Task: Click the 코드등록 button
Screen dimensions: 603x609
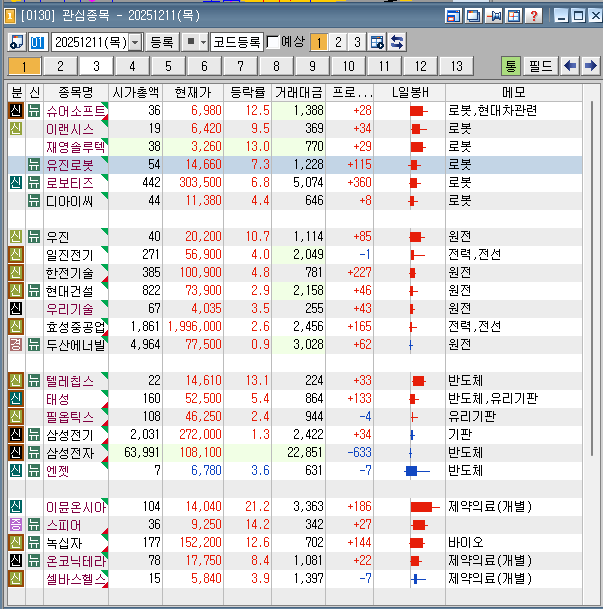Action: click(237, 42)
